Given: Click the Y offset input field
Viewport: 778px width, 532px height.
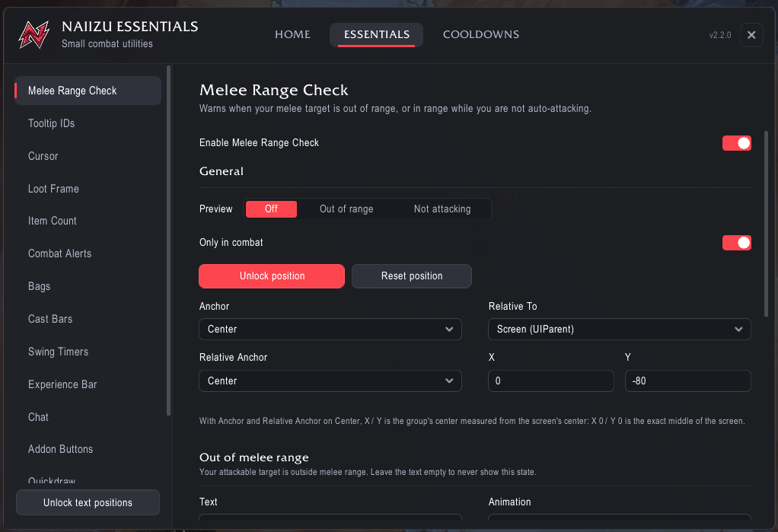Looking at the screenshot, I should click(x=687, y=381).
